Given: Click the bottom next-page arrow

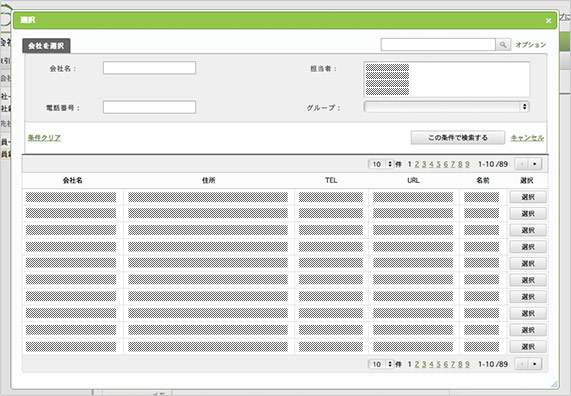Looking at the screenshot, I should 535,364.
